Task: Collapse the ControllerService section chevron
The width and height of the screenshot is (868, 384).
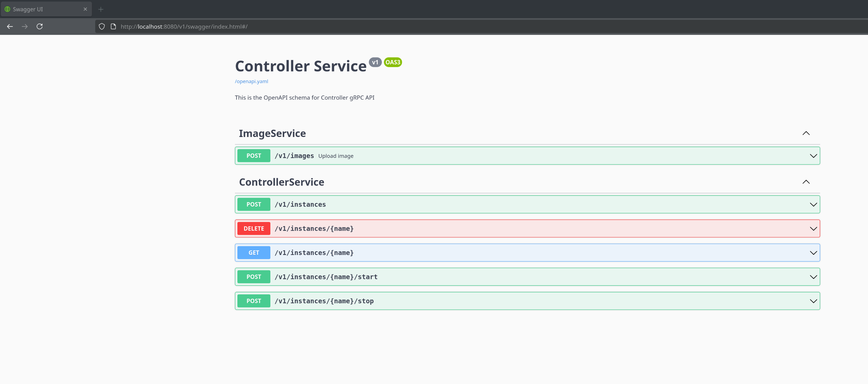Action: (806, 182)
